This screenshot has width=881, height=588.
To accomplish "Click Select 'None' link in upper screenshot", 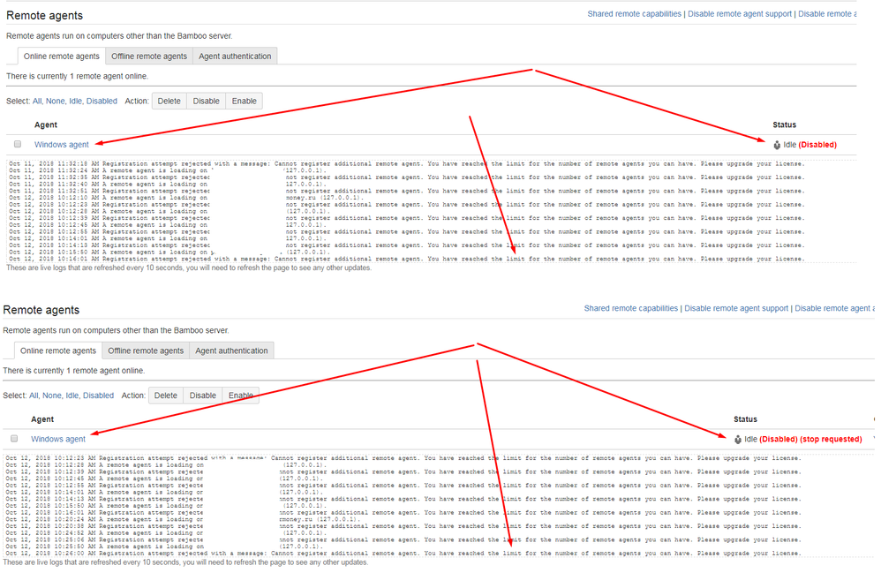I will [x=56, y=102].
